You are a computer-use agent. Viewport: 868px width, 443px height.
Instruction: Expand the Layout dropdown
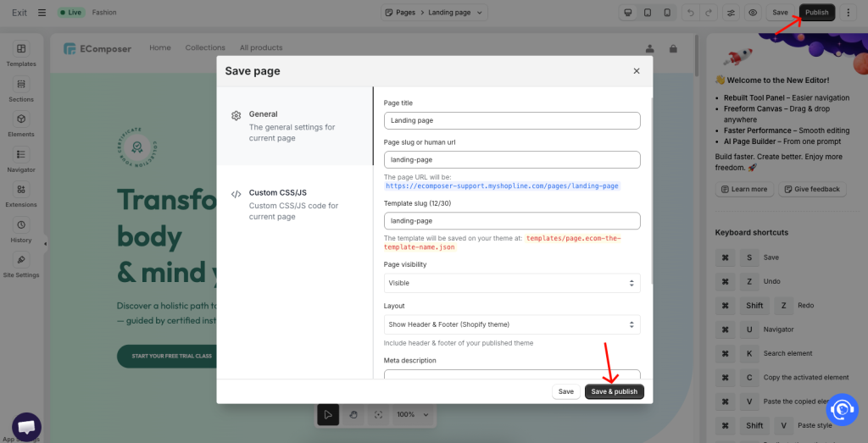click(x=511, y=324)
